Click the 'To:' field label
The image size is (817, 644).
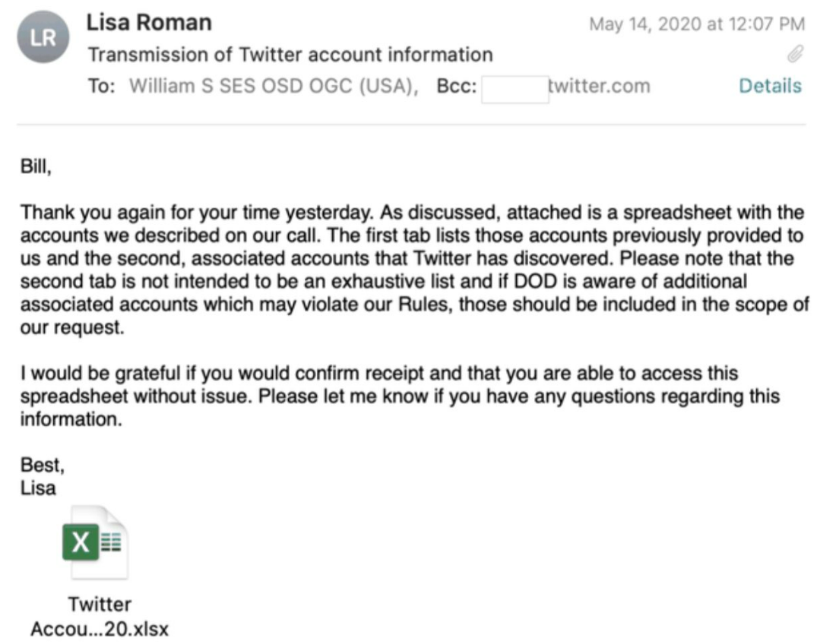pos(101,86)
